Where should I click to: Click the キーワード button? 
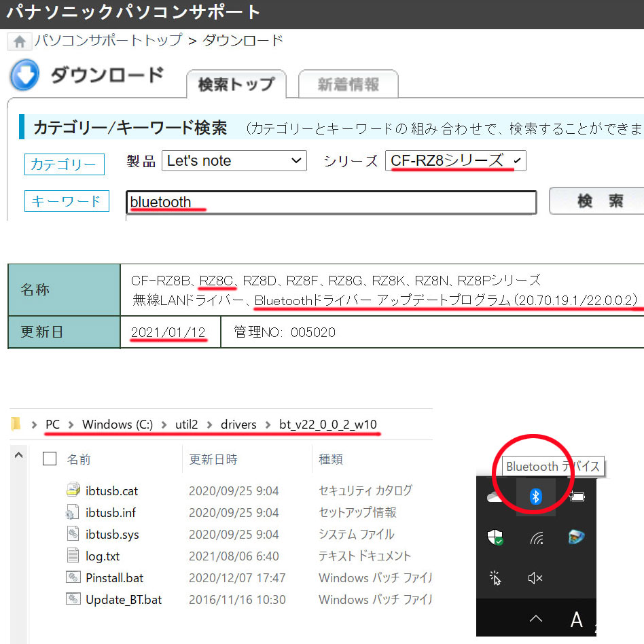(67, 201)
